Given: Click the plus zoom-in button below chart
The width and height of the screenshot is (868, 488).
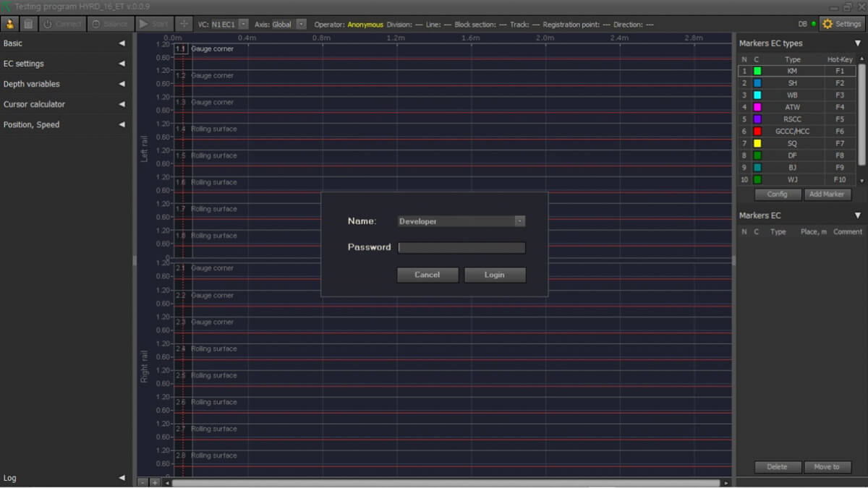Looking at the screenshot, I should point(155,482).
